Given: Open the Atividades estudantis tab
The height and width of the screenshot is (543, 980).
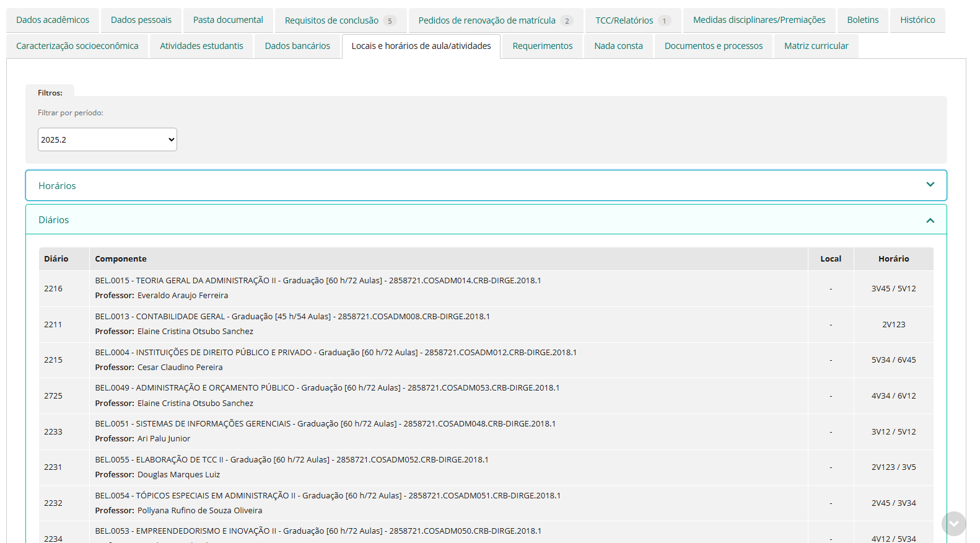Looking at the screenshot, I should tap(201, 46).
